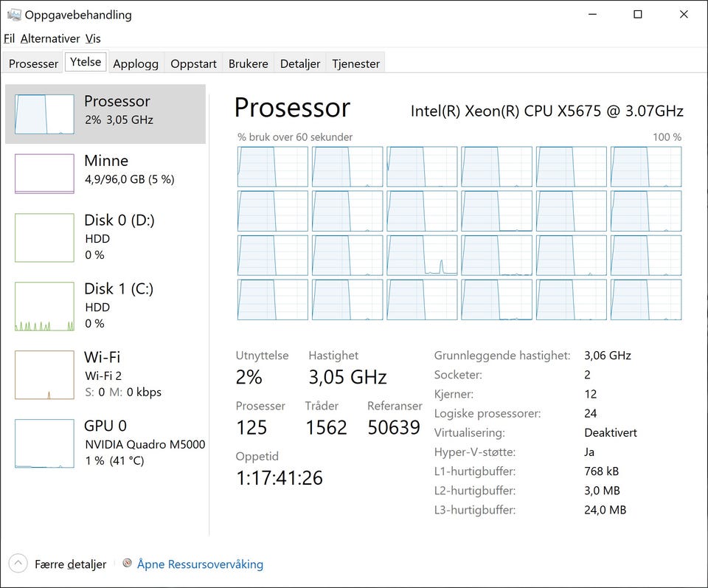
Task: Open the Fil menu
Action: click(9, 38)
